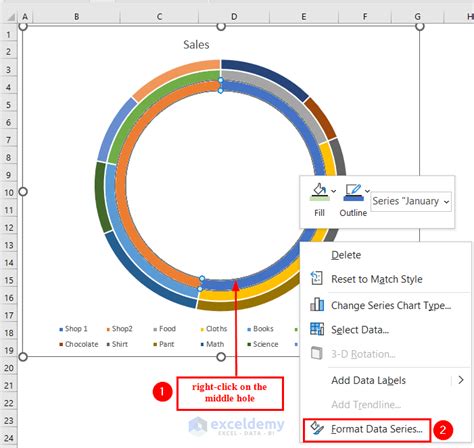Open the Outline color dropdown arrow
The height and width of the screenshot is (448, 474).
(x=367, y=191)
